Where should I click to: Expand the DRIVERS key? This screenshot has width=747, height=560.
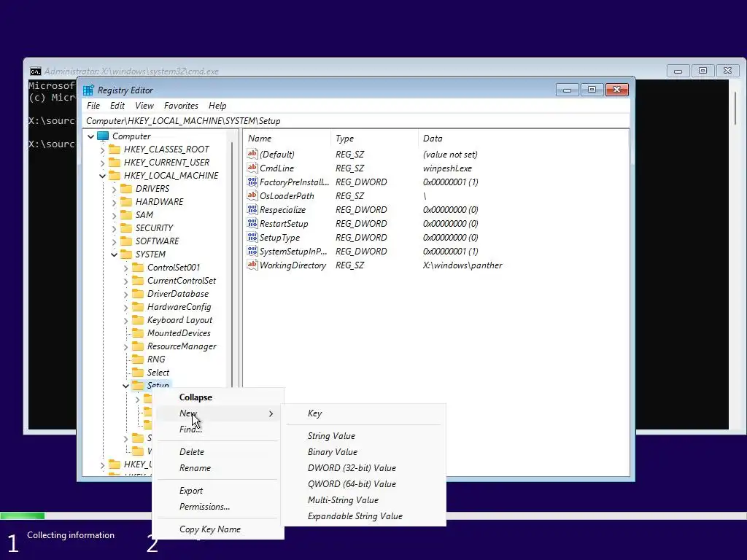pyautogui.click(x=114, y=189)
